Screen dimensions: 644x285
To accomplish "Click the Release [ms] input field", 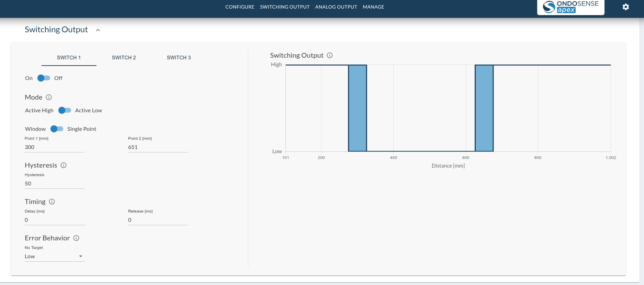I will 158,220.
